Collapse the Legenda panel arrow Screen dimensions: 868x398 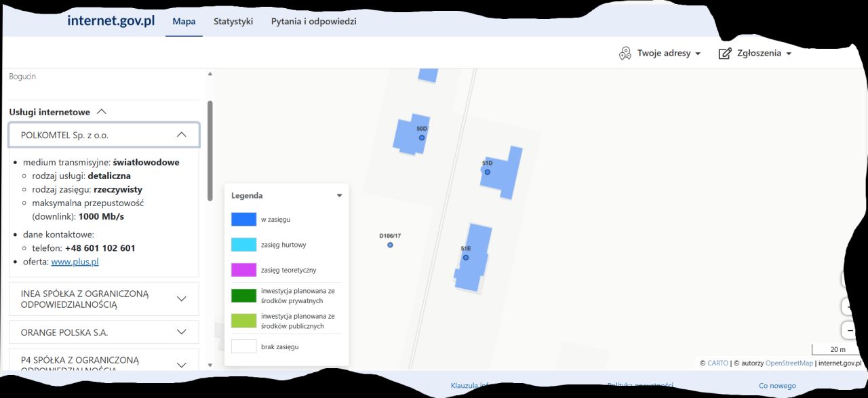tap(339, 195)
